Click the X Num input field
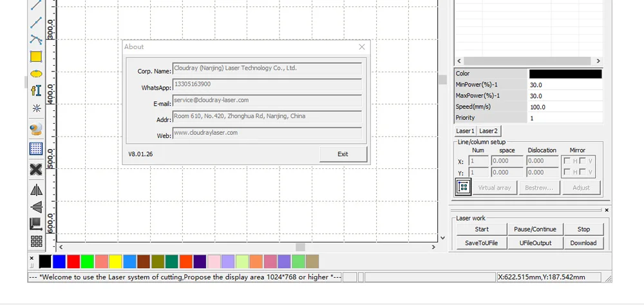 click(x=478, y=161)
